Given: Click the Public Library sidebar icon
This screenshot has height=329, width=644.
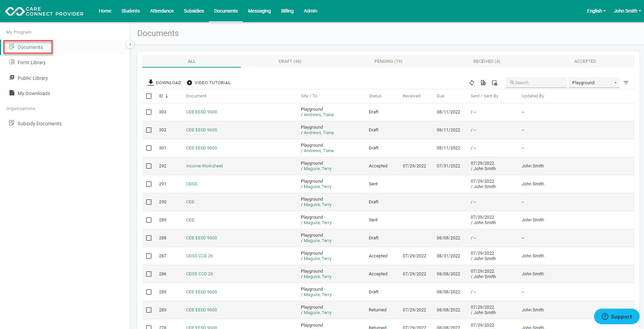Looking at the screenshot, I should tap(12, 78).
